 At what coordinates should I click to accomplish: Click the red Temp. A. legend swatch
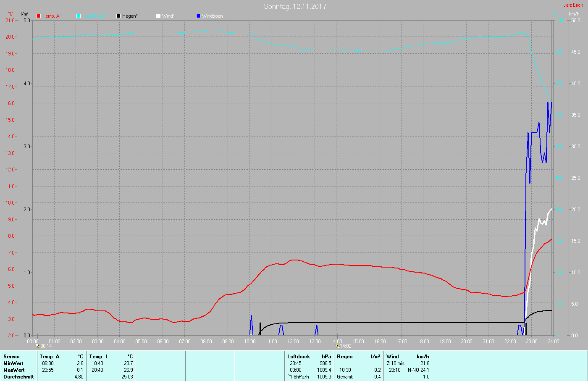(39, 16)
